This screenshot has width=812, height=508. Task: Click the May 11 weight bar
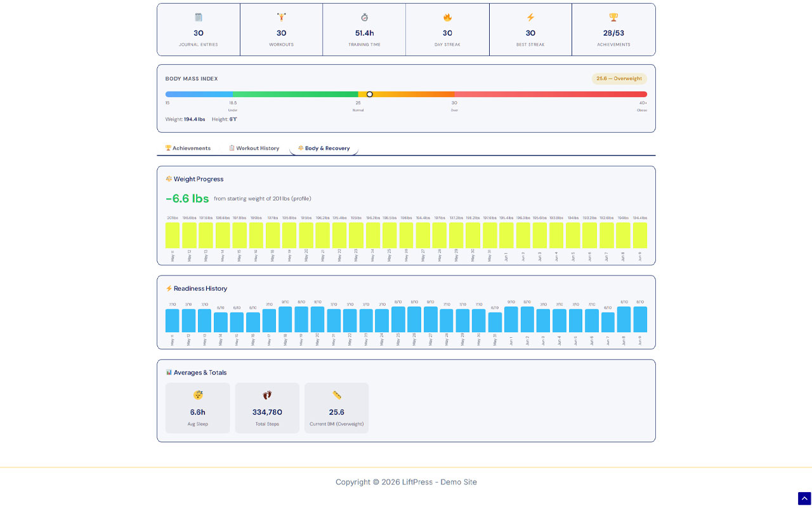pos(173,236)
